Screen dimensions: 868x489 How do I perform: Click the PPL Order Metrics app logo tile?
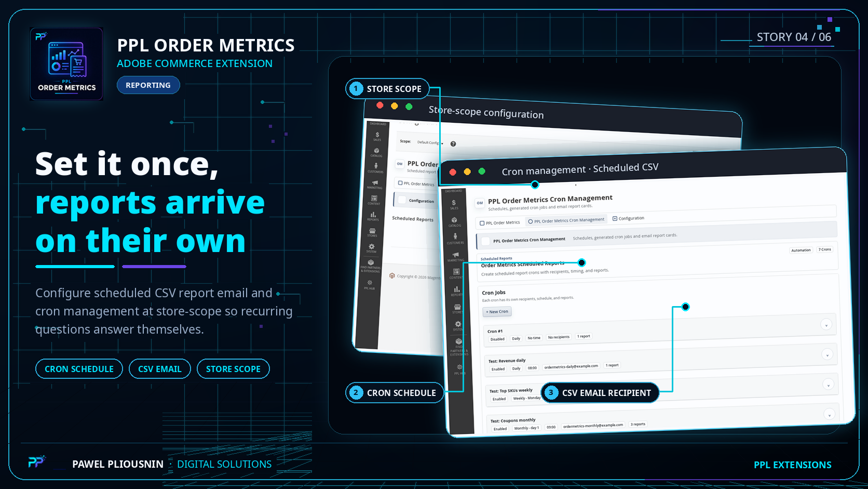click(x=66, y=64)
